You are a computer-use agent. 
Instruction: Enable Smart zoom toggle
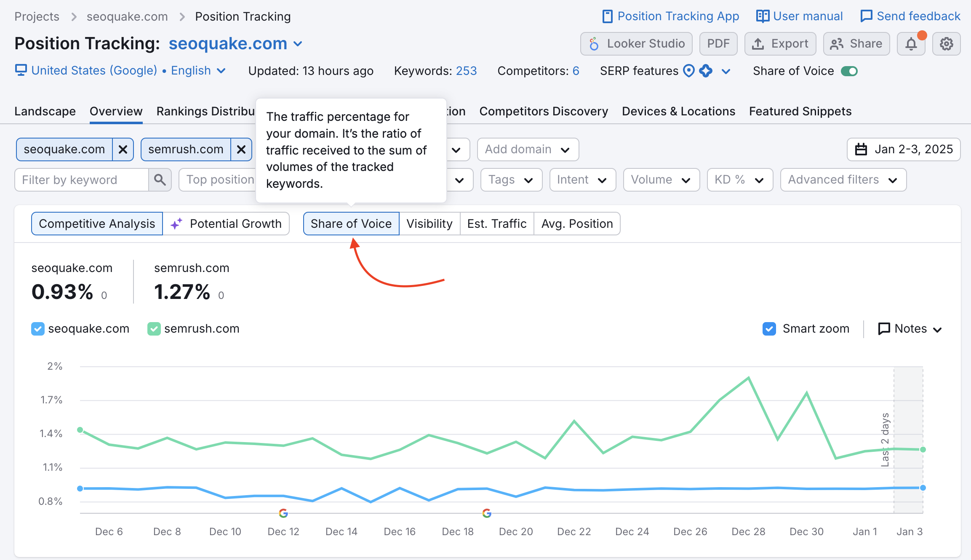click(x=770, y=328)
